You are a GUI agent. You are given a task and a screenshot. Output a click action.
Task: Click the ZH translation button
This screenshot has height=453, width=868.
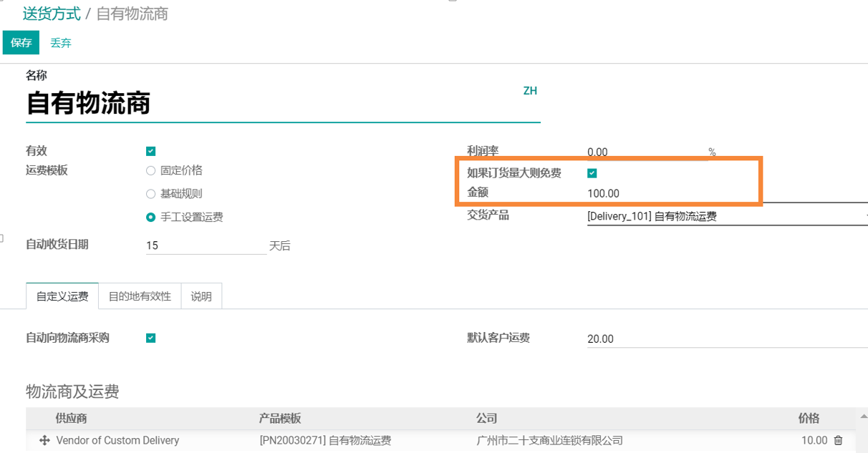click(x=530, y=91)
